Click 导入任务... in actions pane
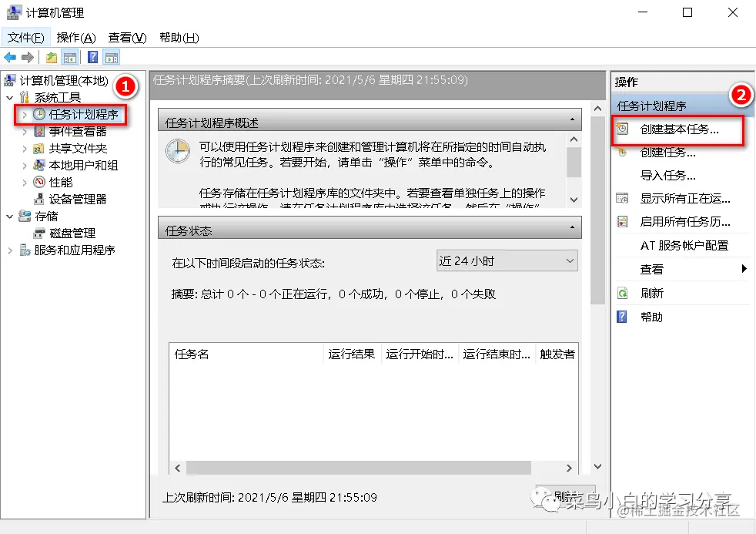The height and width of the screenshot is (534, 756). pos(667,175)
